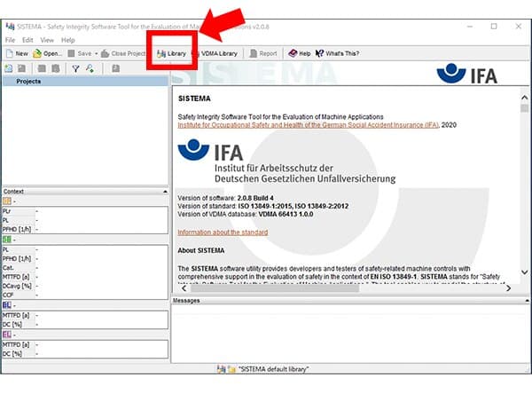Click the Messages panel title

(x=186, y=301)
